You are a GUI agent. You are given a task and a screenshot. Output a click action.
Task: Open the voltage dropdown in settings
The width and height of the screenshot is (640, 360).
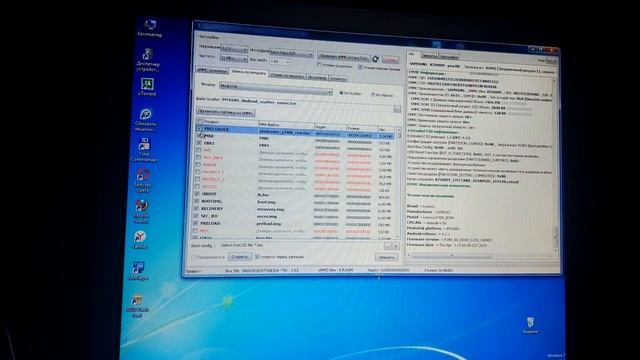pos(234,49)
